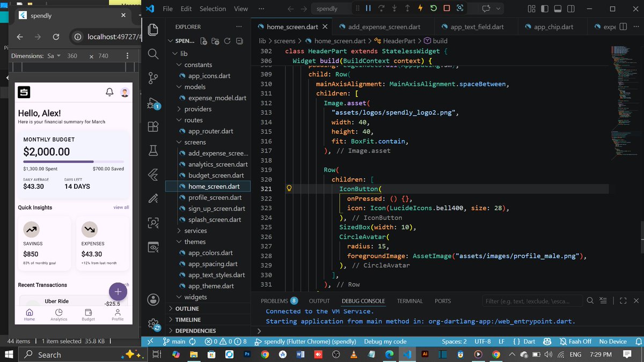This screenshot has height=362, width=644.
Task: Click the green Hot Restart icon
Action: 433,9
